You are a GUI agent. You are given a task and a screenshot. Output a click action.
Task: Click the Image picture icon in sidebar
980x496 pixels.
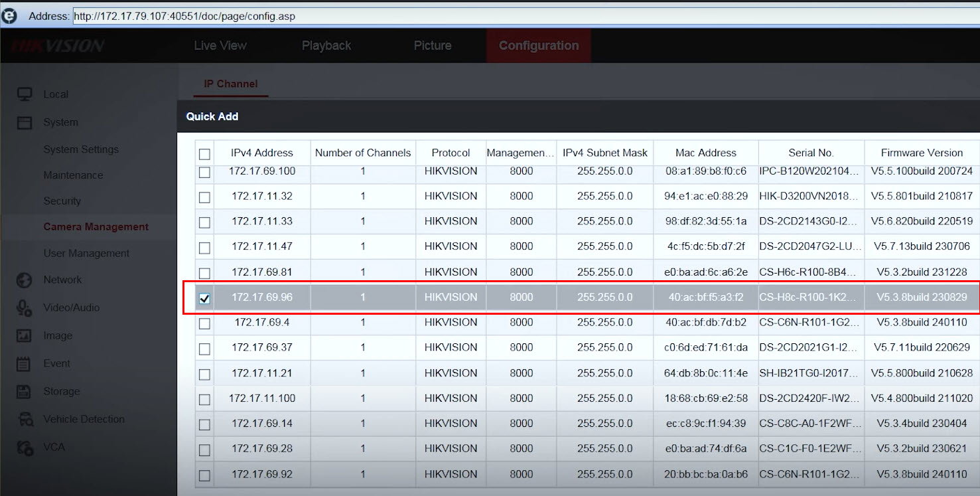(25, 336)
